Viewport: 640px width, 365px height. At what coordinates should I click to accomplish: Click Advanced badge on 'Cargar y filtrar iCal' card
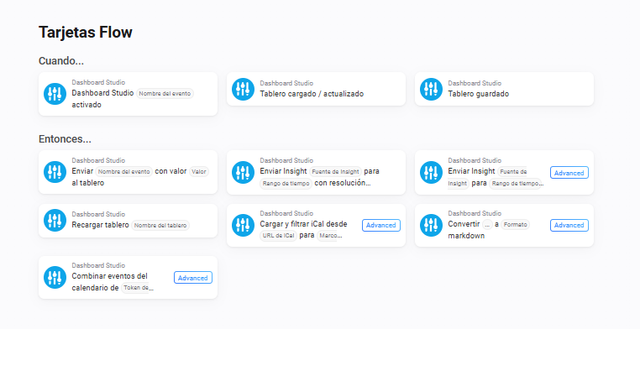[381, 225]
